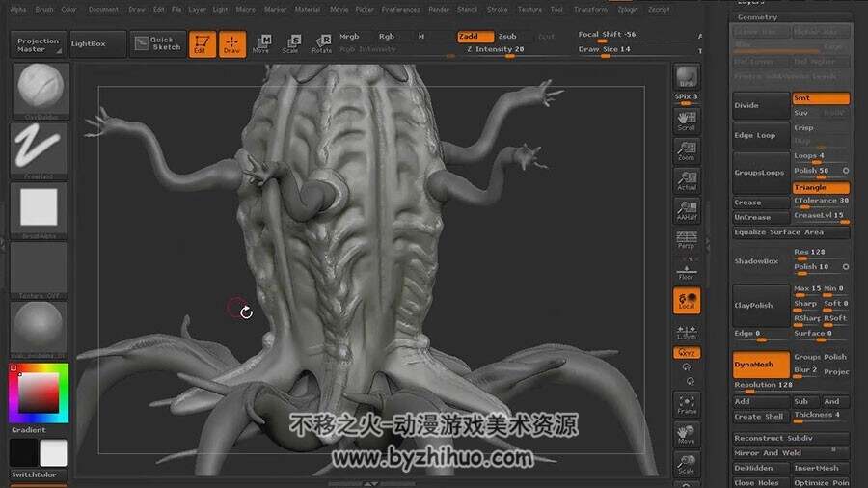Toggle the ShadowBox button

click(761, 261)
